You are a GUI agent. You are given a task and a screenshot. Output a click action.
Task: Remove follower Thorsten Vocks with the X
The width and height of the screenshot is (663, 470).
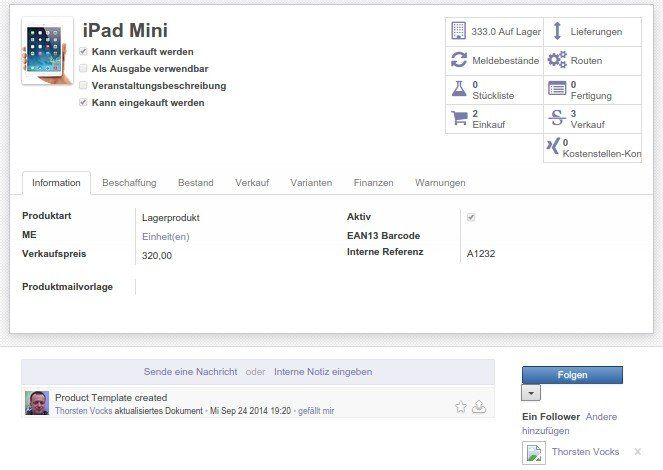(638, 452)
